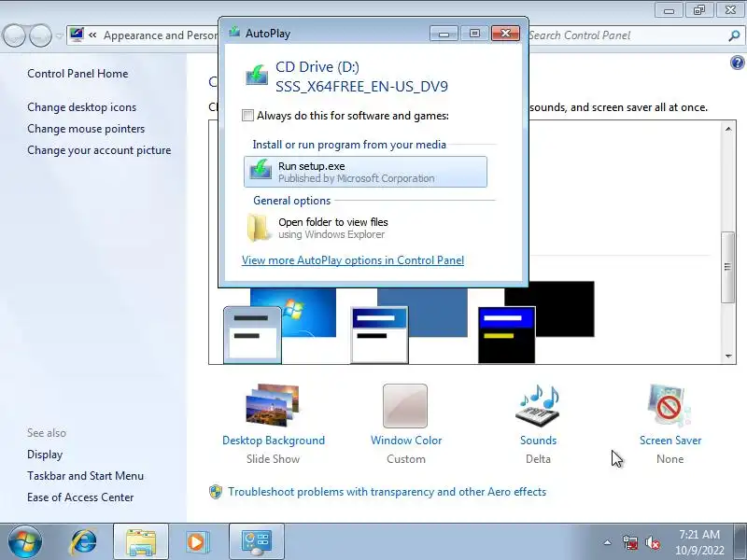Click the address bar breadcrumb chevrons

[x=92, y=35]
